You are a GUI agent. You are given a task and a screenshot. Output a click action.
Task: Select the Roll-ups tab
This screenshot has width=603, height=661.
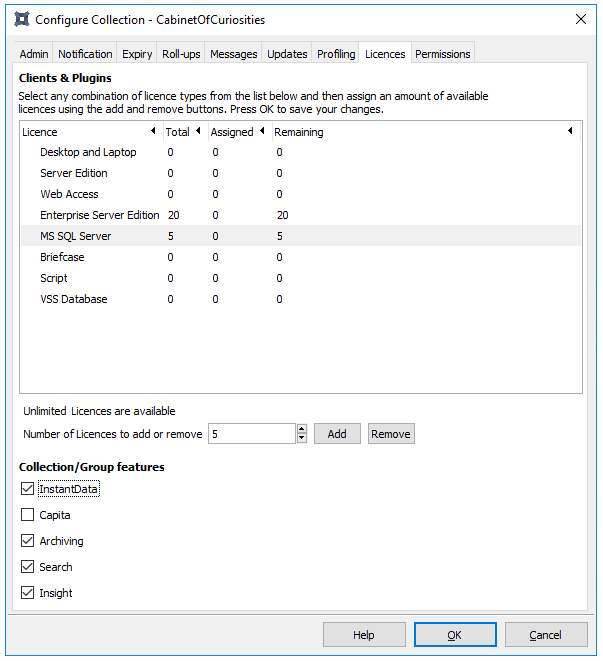coord(181,54)
